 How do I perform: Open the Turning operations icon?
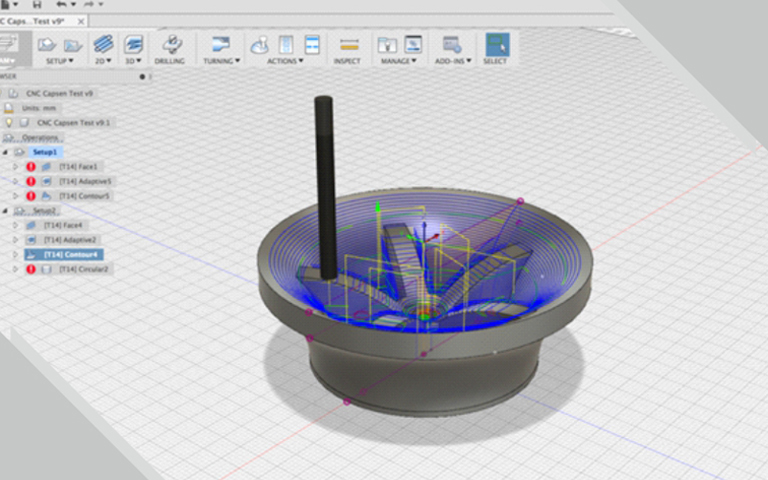[x=221, y=45]
